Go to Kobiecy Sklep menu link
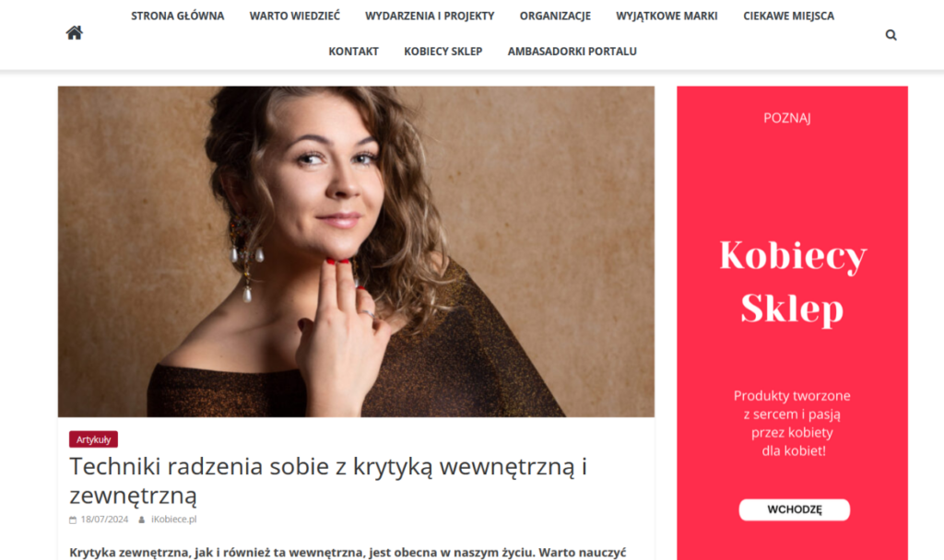Image resolution: width=944 pixels, height=560 pixels. click(x=443, y=52)
